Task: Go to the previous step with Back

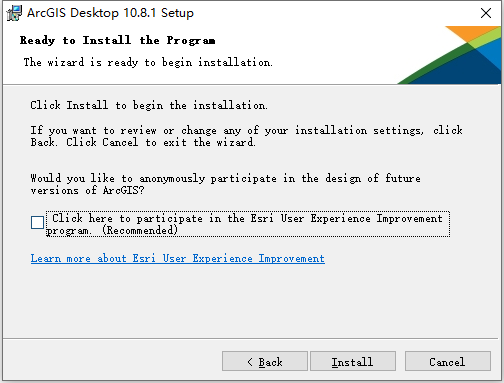Action: [x=265, y=361]
